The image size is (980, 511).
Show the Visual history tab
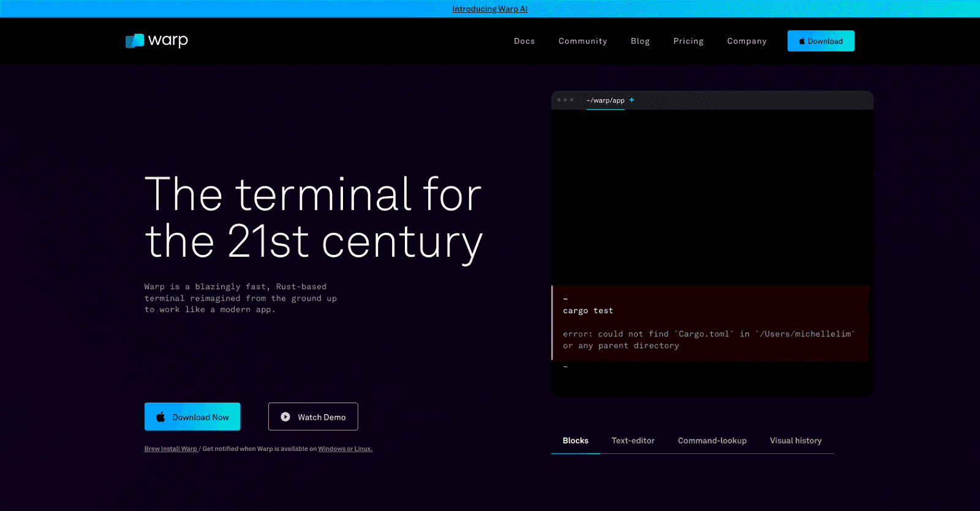click(x=795, y=441)
